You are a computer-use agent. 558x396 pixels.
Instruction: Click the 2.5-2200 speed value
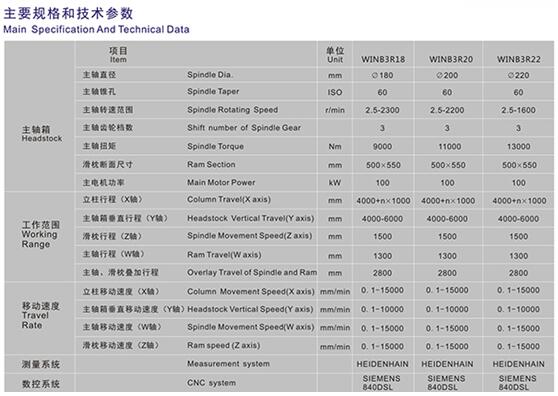447,110
